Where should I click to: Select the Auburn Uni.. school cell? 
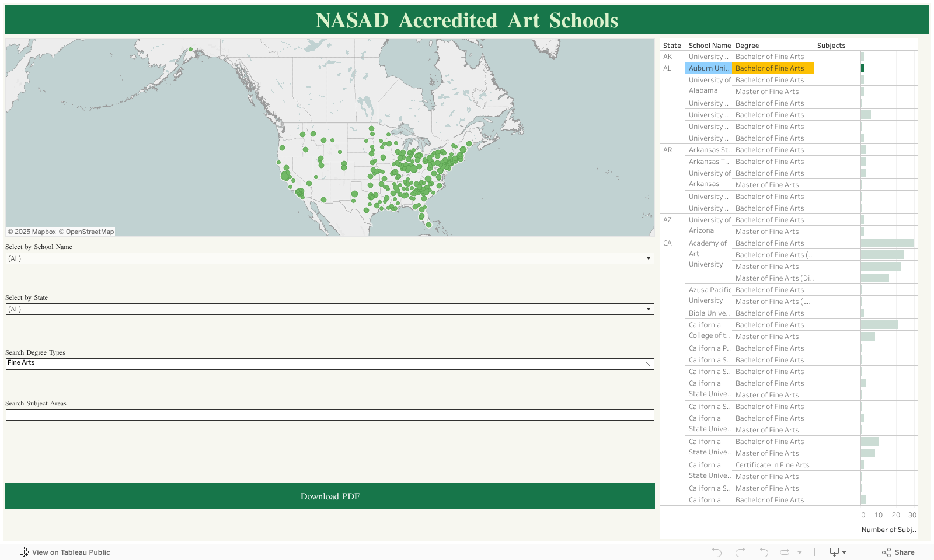tap(709, 68)
